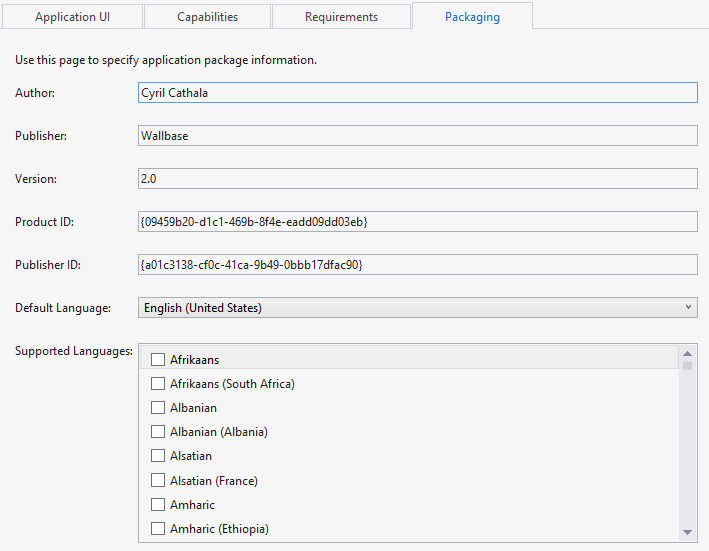Go to the Requirements tab
Image resolution: width=709 pixels, height=551 pixels.
click(x=341, y=17)
